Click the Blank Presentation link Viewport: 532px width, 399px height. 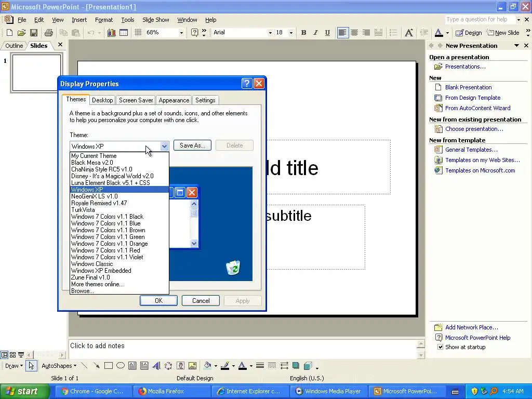[468, 87]
